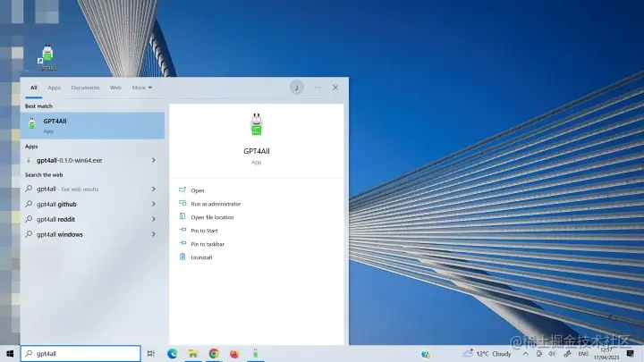Open the GPT4All desktop shortcut icon
The width and height of the screenshot is (644, 362).
(x=47, y=57)
